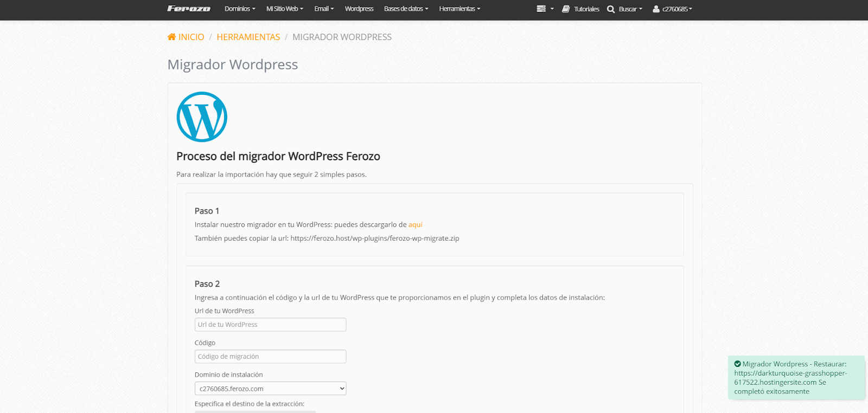The height and width of the screenshot is (413, 868).
Task: Click the Ferozo logo in the navbar
Action: pyautogui.click(x=188, y=9)
